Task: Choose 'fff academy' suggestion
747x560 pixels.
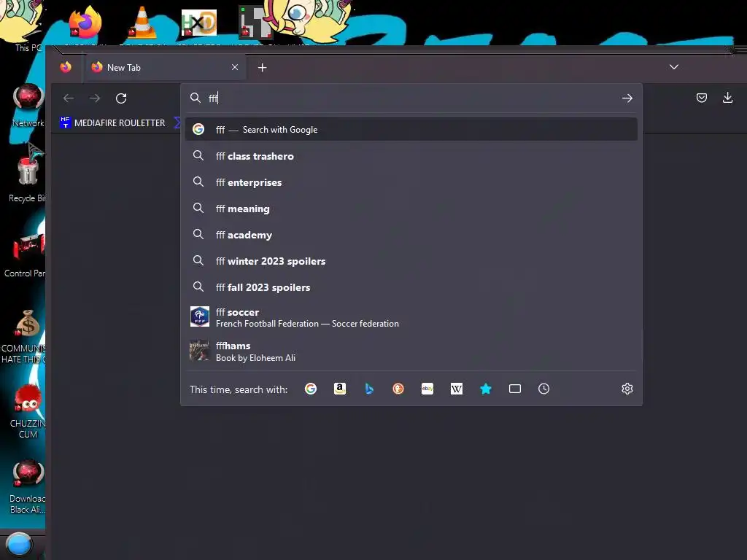Action: (411, 235)
